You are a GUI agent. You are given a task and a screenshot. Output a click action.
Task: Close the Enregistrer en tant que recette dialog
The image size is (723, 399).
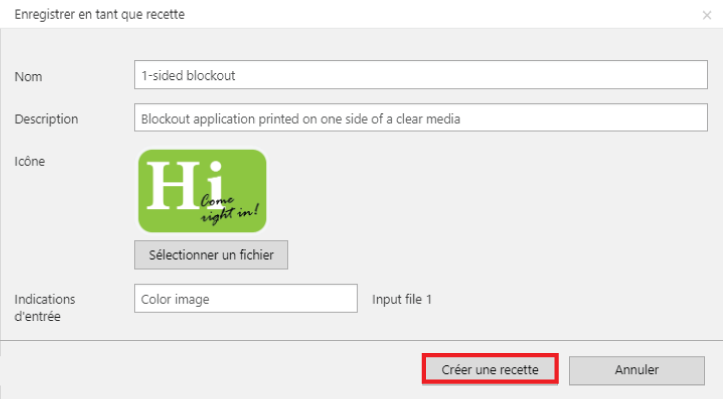pos(706,15)
